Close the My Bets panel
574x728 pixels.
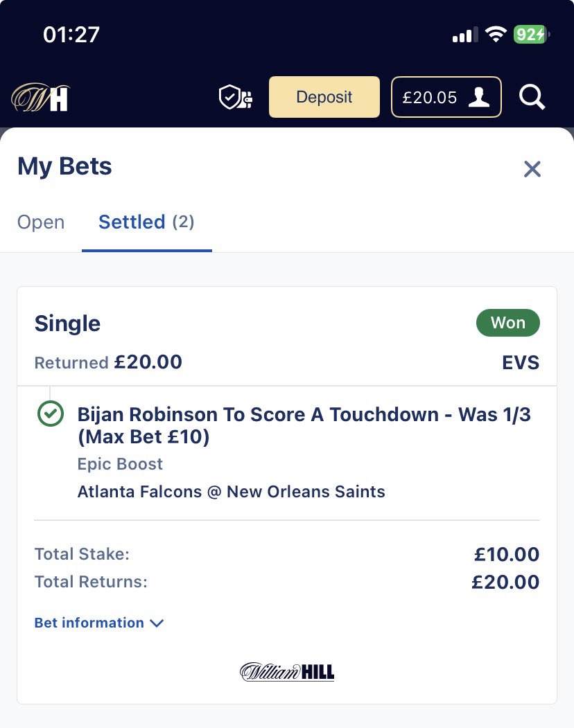pyautogui.click(x=532, y=169)
